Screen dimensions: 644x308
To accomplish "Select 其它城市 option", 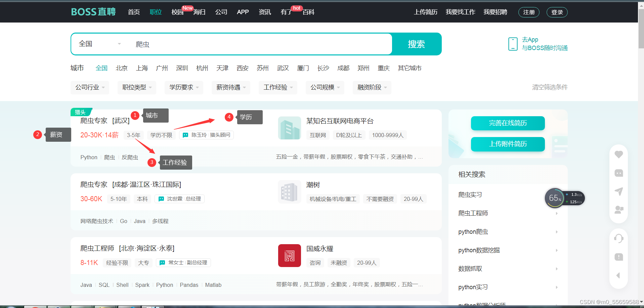I will tap(410, 68).
